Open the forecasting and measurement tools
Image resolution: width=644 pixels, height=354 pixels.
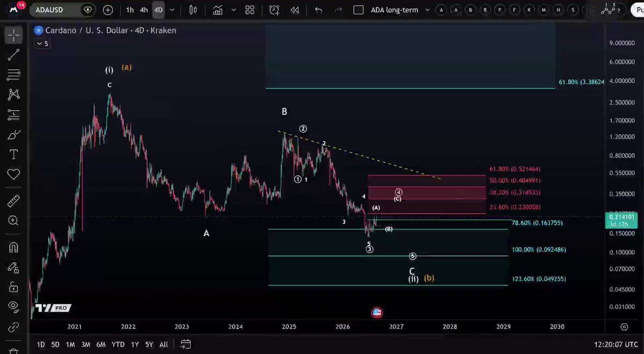[x=14, y=114]
